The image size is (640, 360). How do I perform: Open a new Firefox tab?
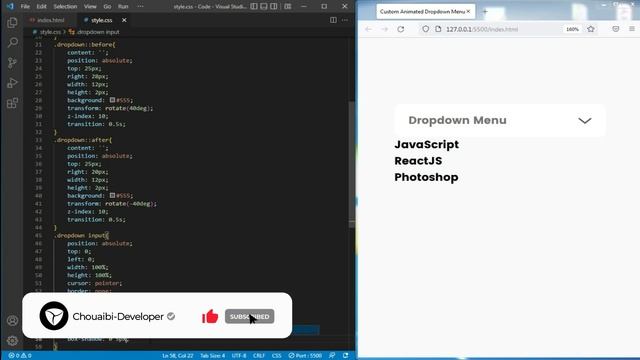point(485,11)
